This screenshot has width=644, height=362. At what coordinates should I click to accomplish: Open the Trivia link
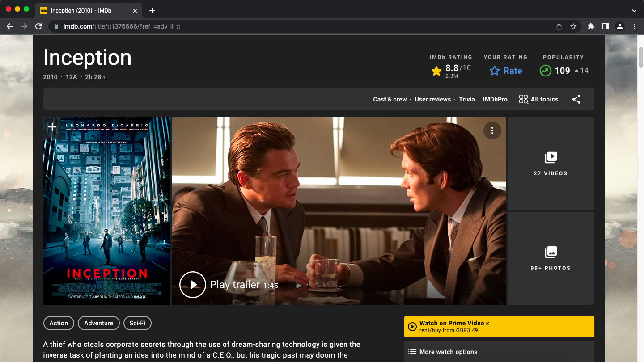(x=467, y=99)
